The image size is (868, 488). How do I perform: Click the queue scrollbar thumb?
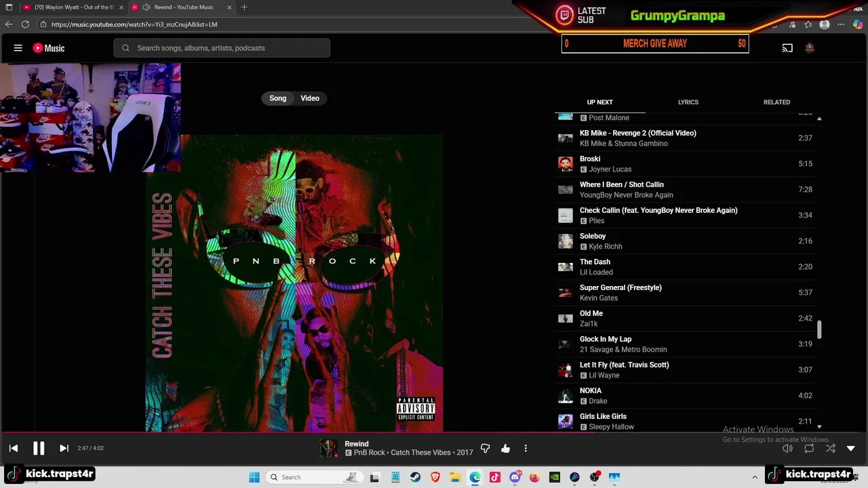click(x=819, y=329)
